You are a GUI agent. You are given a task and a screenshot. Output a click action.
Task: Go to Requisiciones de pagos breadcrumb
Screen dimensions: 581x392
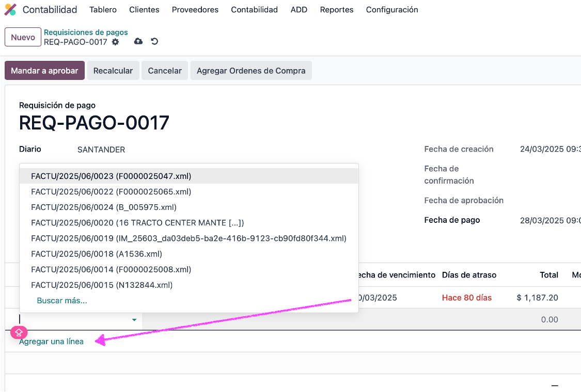86,32
